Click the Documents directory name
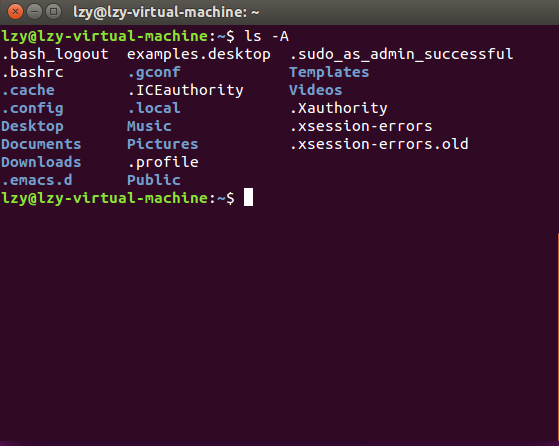Viewport: 559px width, 446px height. pos(41,144)
